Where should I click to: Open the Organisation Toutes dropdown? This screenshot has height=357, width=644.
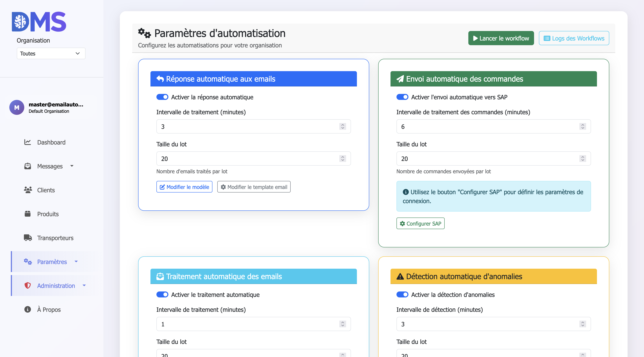tap(51, 54)
